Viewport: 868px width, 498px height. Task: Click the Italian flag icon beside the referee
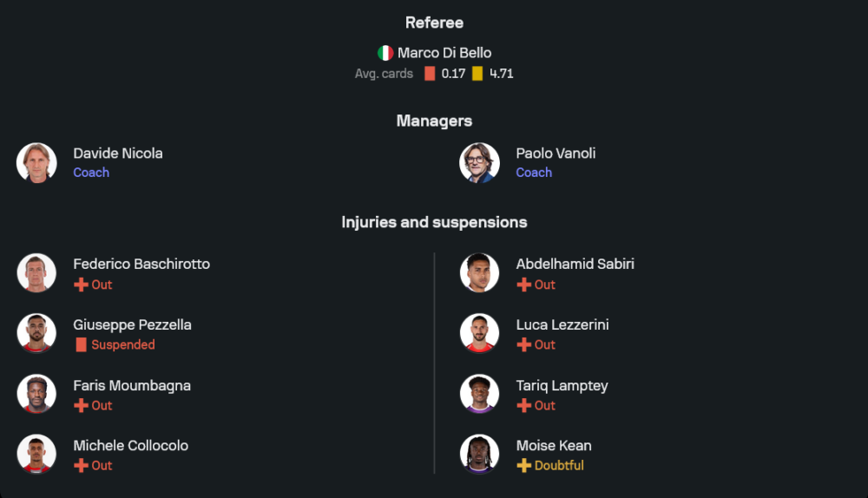[x=385, y=53]
